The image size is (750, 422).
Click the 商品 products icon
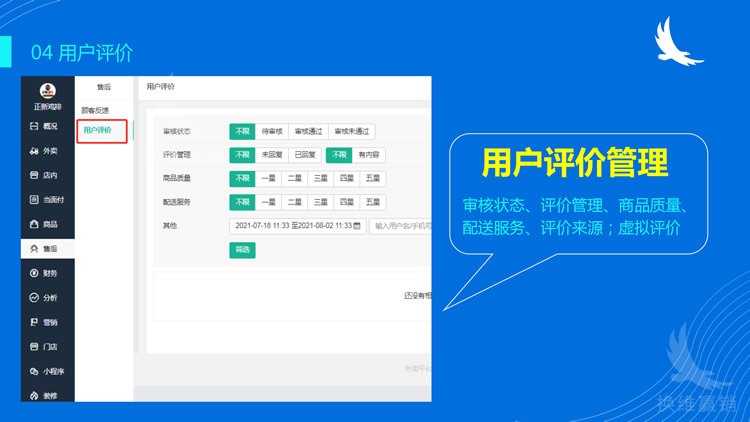point(34,224)
